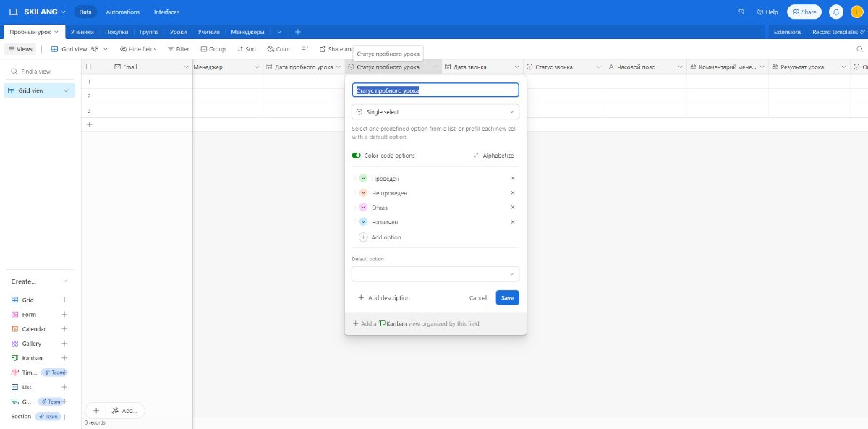The height and width of the screenshot is (429, 868).
Task: Remove the Проведен option with X
Action: (x=513, y=178)
